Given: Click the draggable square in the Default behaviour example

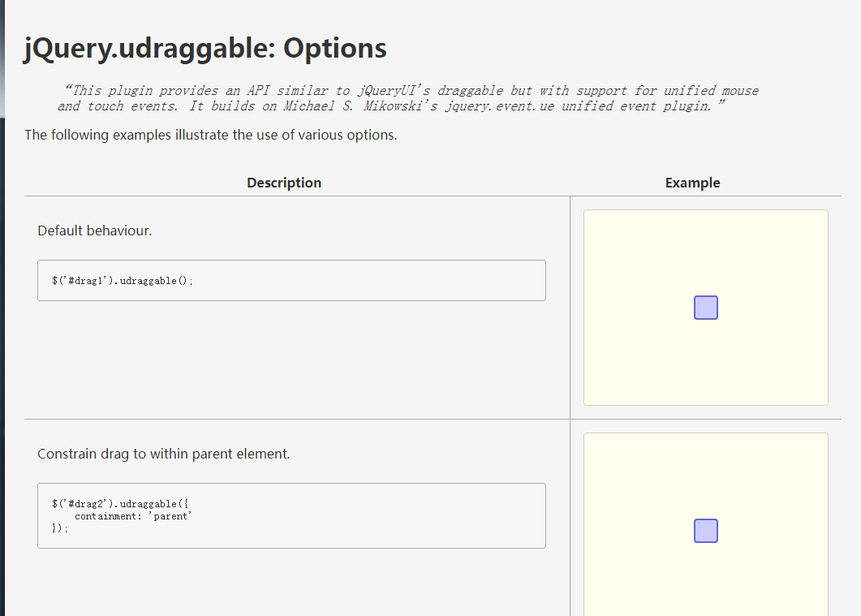Looking at the screenshot, I should [x=706, y=308].
